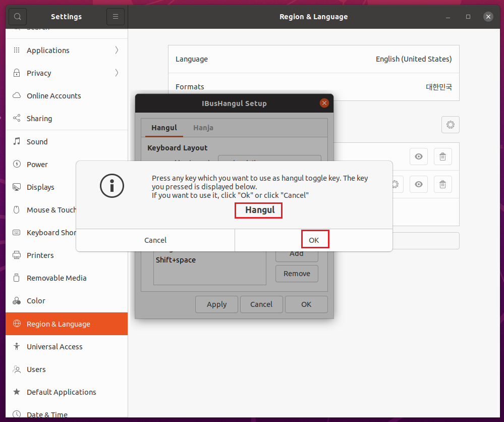The image size is (504, 422).
Task: Switch to the Hanja tab
Action: point(203,128)
